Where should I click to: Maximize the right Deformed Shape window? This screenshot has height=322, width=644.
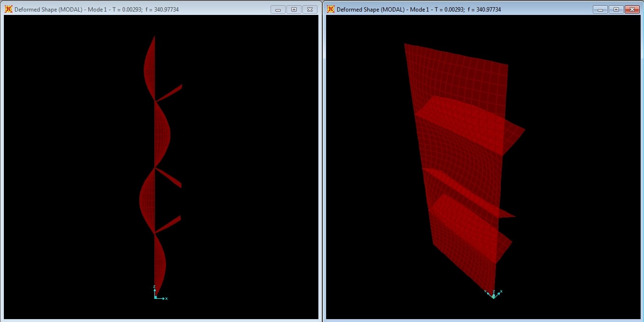click(616, 9)
